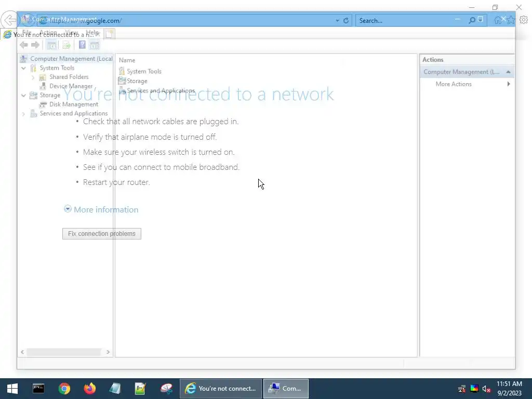This screenshot has width=532, height=399.
Task: Open a new tab in Internet Explorer
Action: click(109, 34)
